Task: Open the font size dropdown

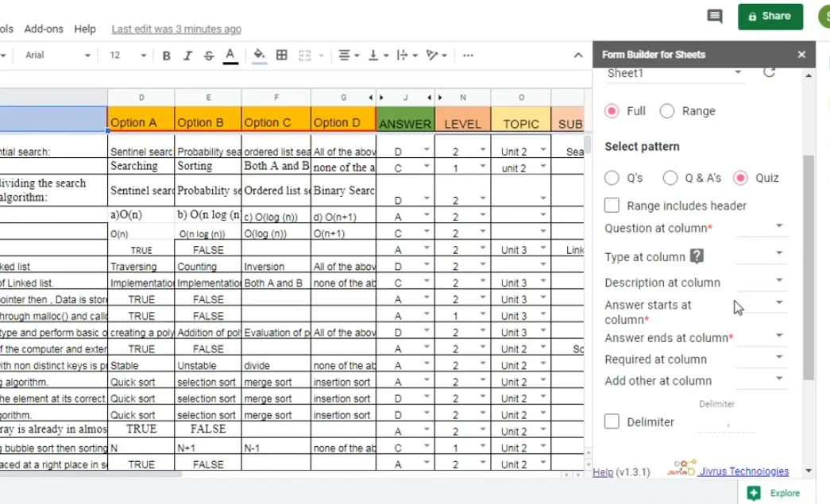Action: [128, 56]
